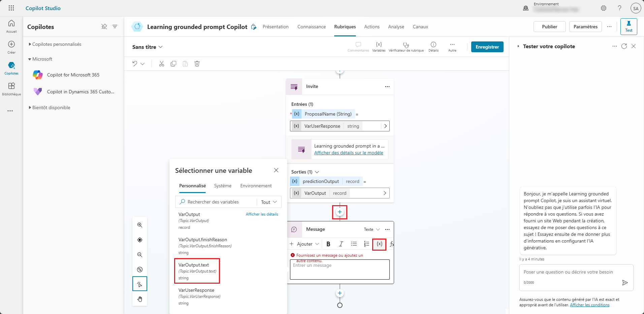
Task: Open the undo history dropdown arrow
Action: pos(142,64)
